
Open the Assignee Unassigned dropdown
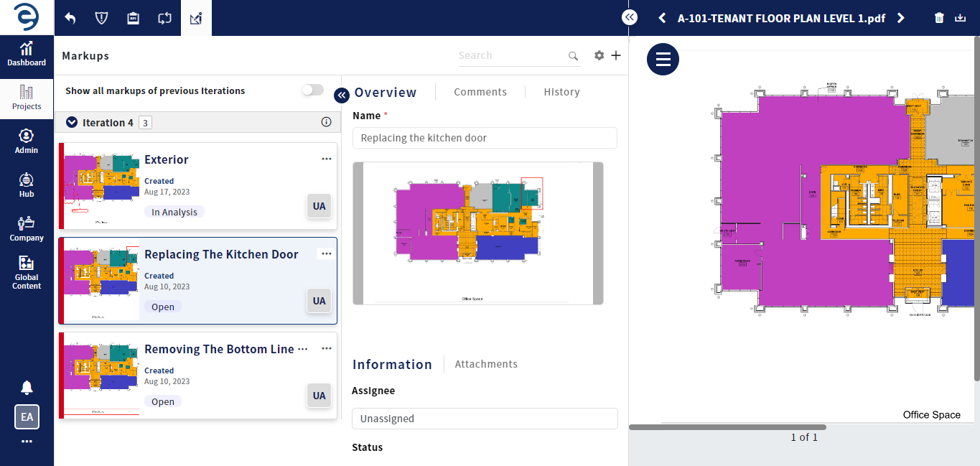point(485,419)
